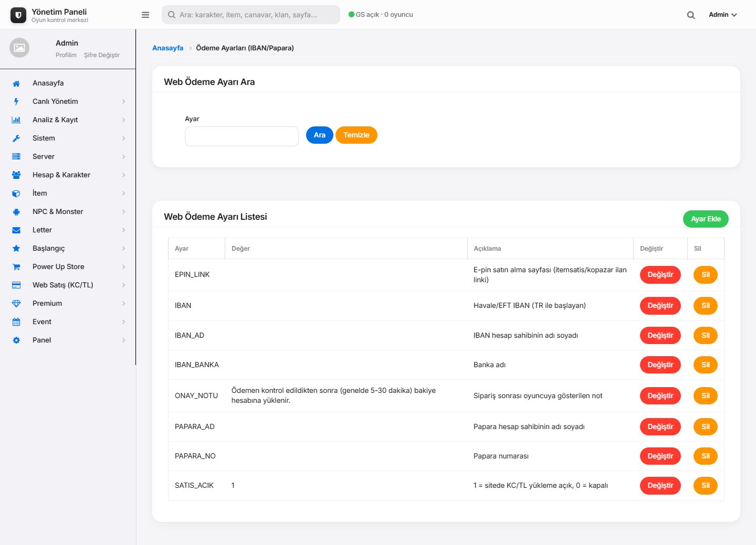The height and width of the screenshot is (545, 756).
Task: Click the calendar icon for Event
Action: point(16,322)
